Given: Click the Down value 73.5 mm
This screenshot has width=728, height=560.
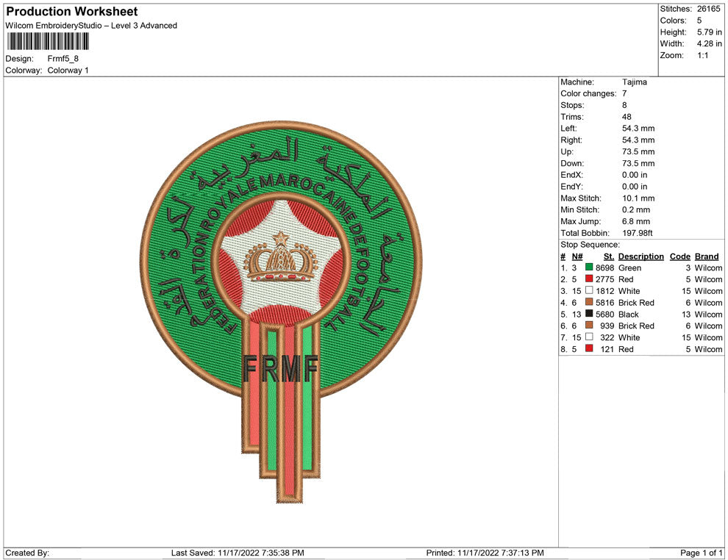Looking at the screenshot, I should click(638, 163).
